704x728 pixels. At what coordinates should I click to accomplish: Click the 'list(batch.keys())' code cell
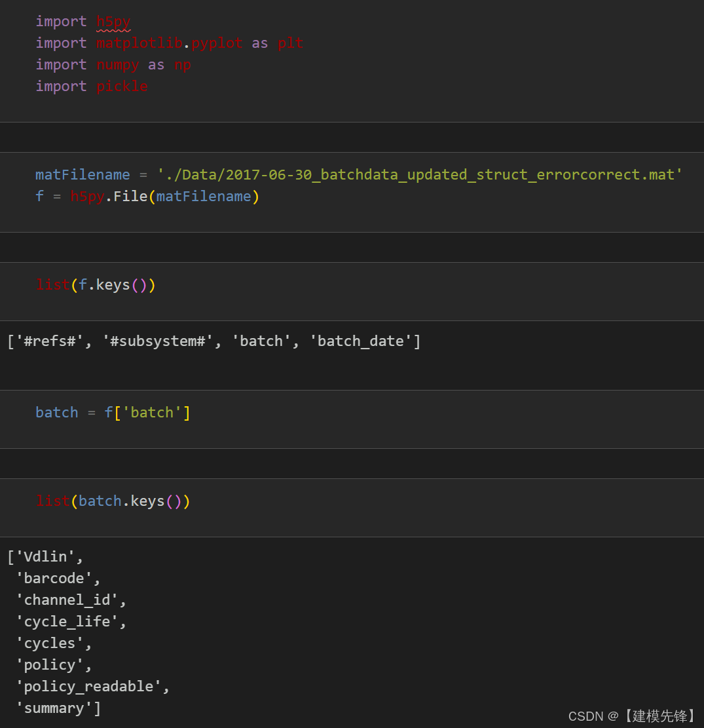click(352, 507)
